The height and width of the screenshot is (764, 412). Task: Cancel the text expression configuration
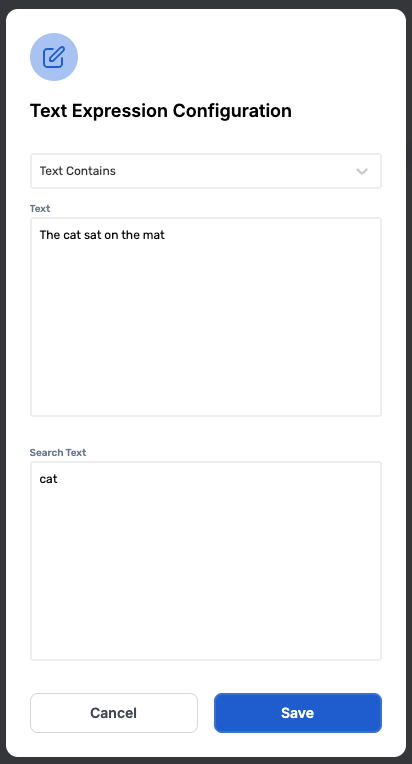[x=114, y=713]
